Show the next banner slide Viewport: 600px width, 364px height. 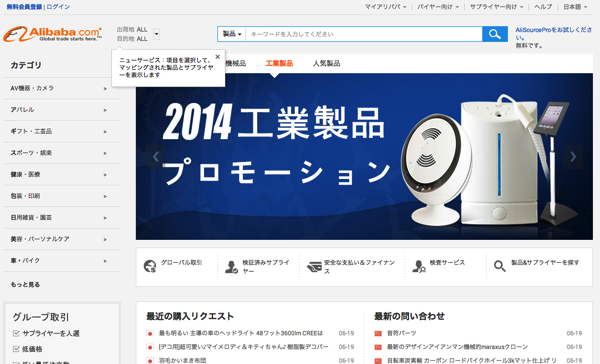click(573, 157)
